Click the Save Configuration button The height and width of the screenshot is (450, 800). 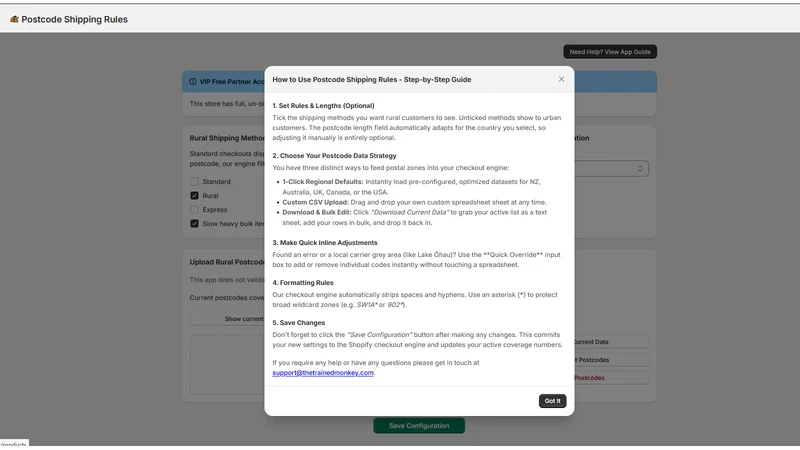coord(419,426)
